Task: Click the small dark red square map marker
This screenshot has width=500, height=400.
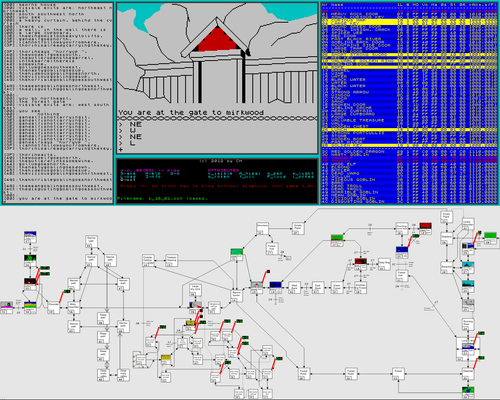Action: (268, 272)
